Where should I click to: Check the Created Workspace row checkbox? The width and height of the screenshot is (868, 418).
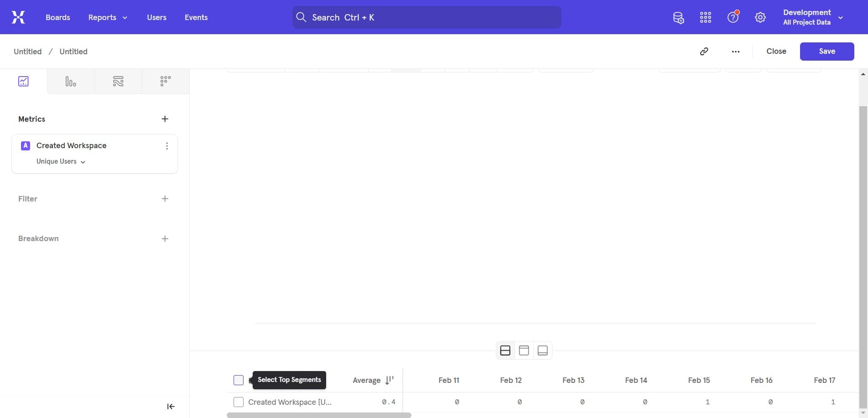(x=238, y=402)
